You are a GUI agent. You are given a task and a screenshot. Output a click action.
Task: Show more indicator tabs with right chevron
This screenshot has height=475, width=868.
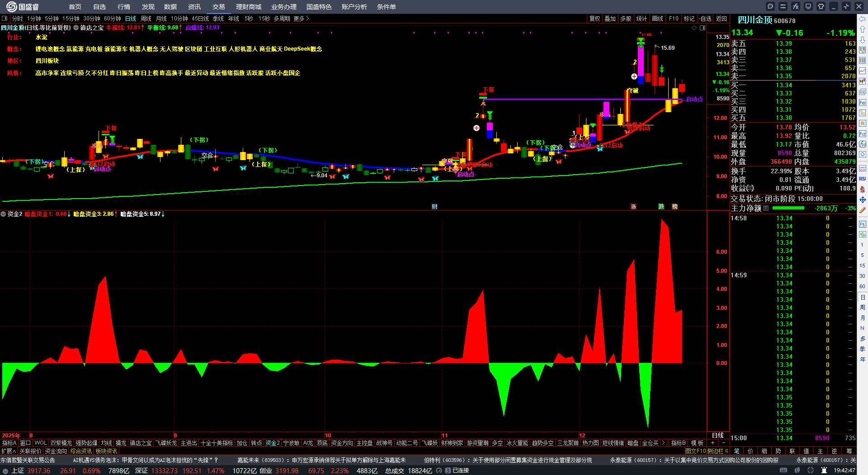click(x=663, y=443)
